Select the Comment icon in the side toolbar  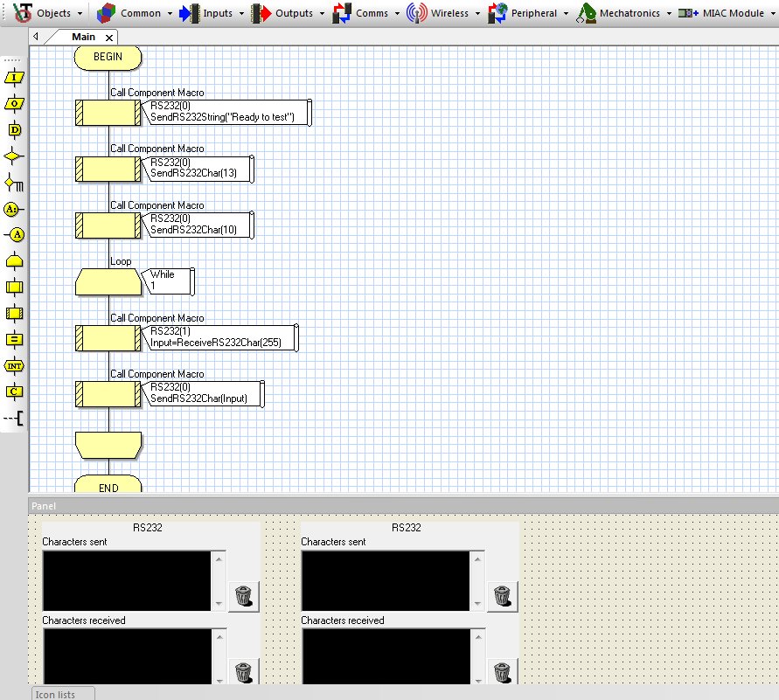(x=14, y=418)
